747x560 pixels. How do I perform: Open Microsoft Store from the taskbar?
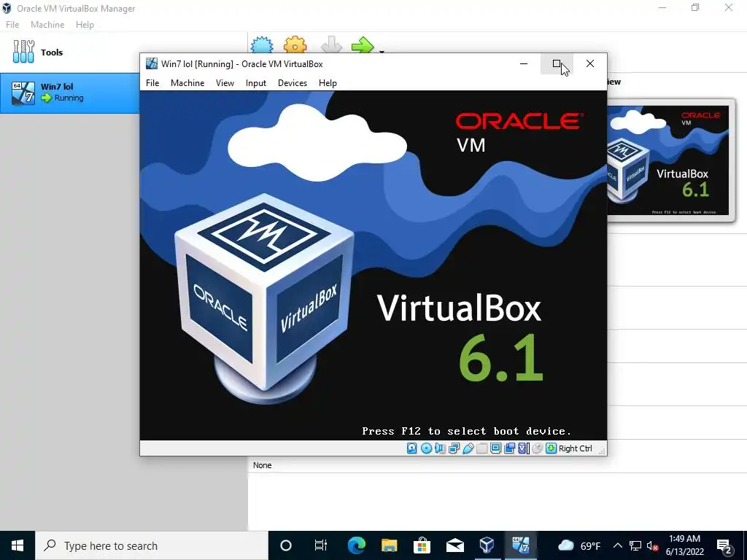coord(422,545)
